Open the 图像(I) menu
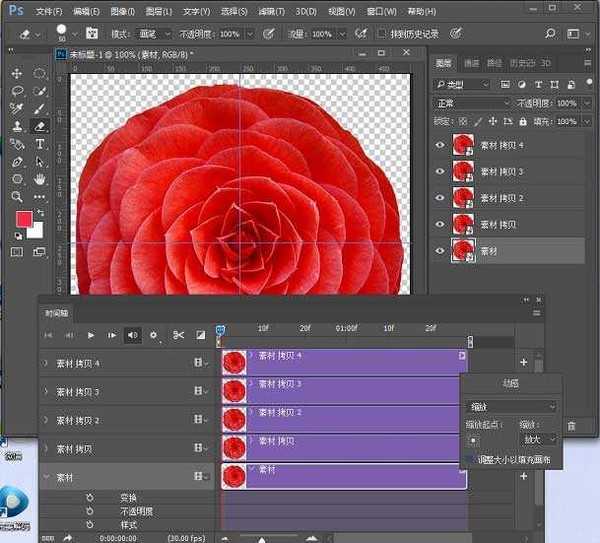The image size is (600, 543). (123, 11)
